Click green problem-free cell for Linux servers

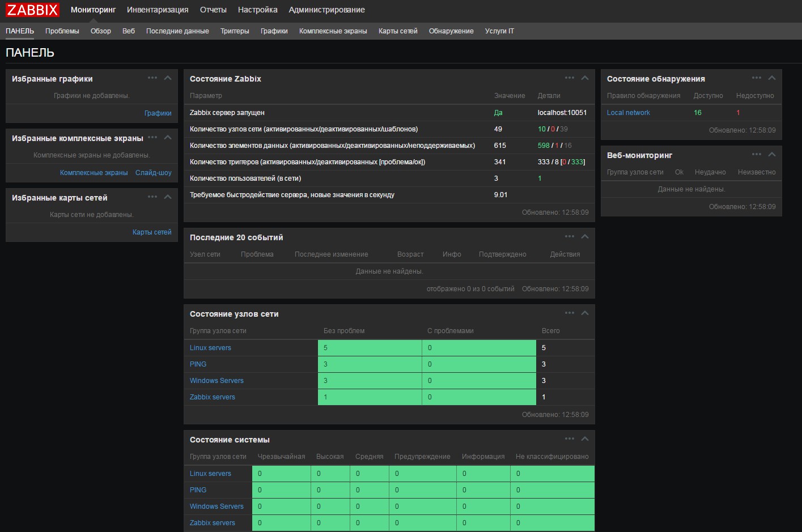(x=370, y=348)
